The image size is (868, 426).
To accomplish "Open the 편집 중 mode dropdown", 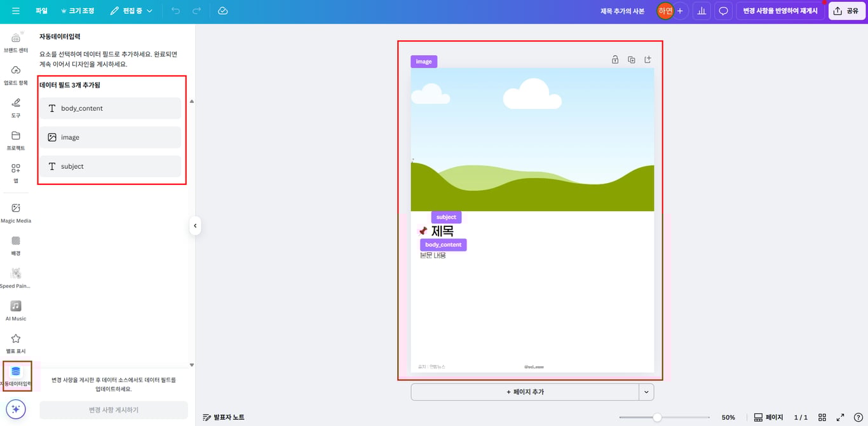I will point(132,11).
